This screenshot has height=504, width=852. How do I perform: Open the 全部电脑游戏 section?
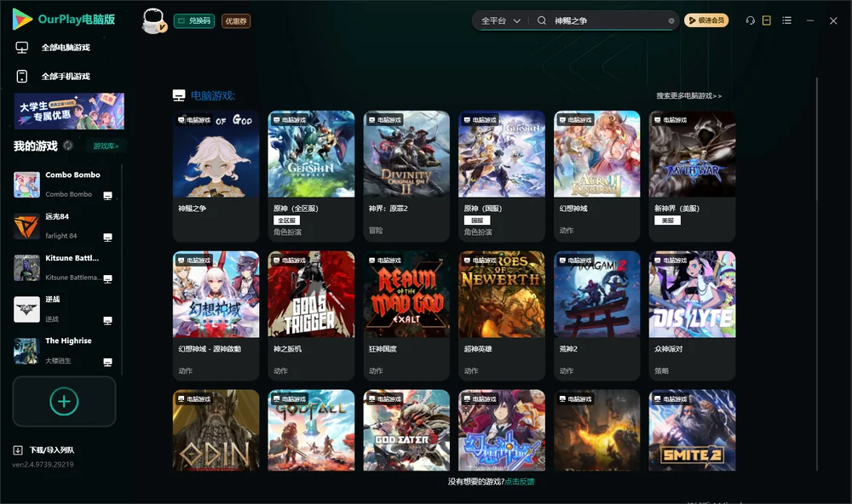click(x=66, y=48)
